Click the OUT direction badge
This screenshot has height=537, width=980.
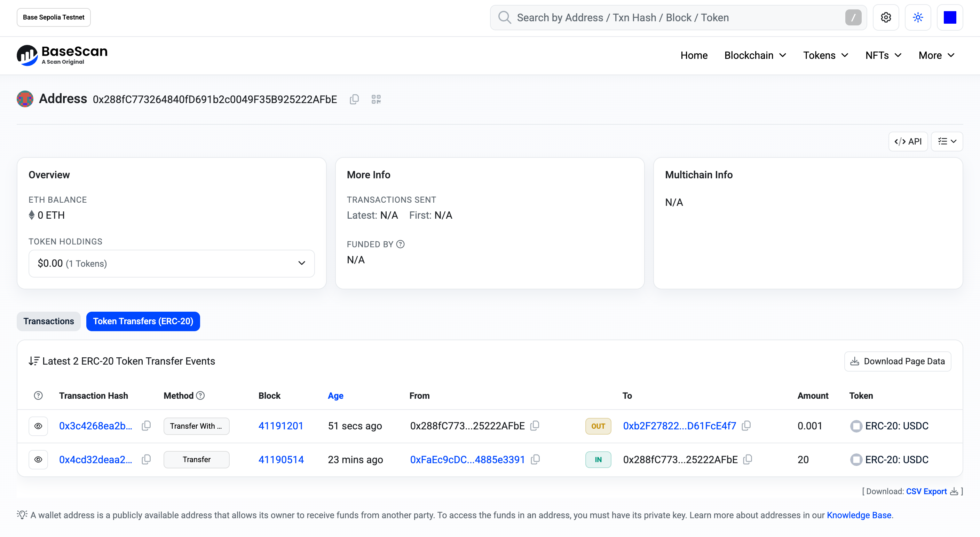[x=598, y=426]
